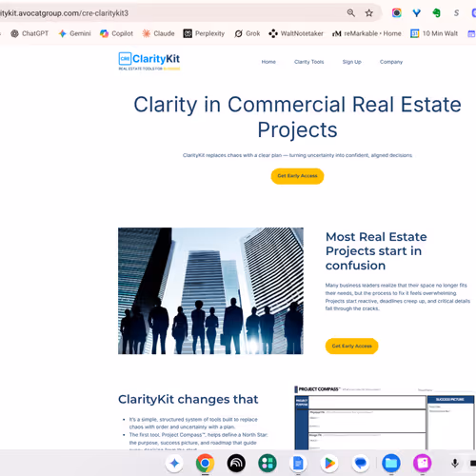Open the magenta sparkle app on shelf
The image size is (476, 476).
click(423, 464)
